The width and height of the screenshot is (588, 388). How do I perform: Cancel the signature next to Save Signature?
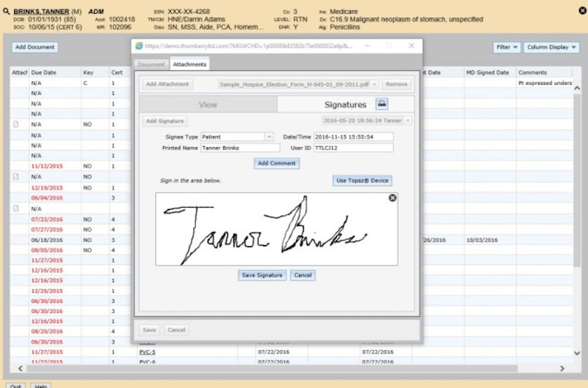pyautogui.click(x=303, y=275)
